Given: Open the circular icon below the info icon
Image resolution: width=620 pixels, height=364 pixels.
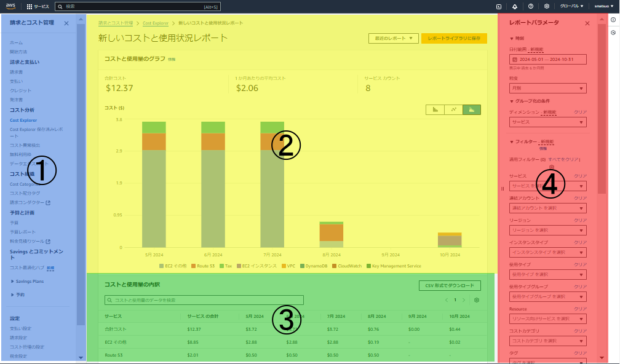Looking at the screenshot, I should [x=613, y=33].
